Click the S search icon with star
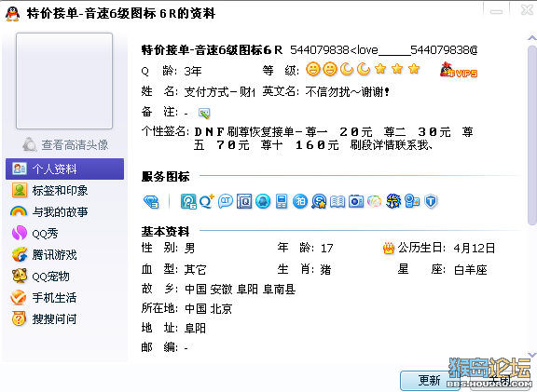537x392 pixels. (x=319, y=201)
